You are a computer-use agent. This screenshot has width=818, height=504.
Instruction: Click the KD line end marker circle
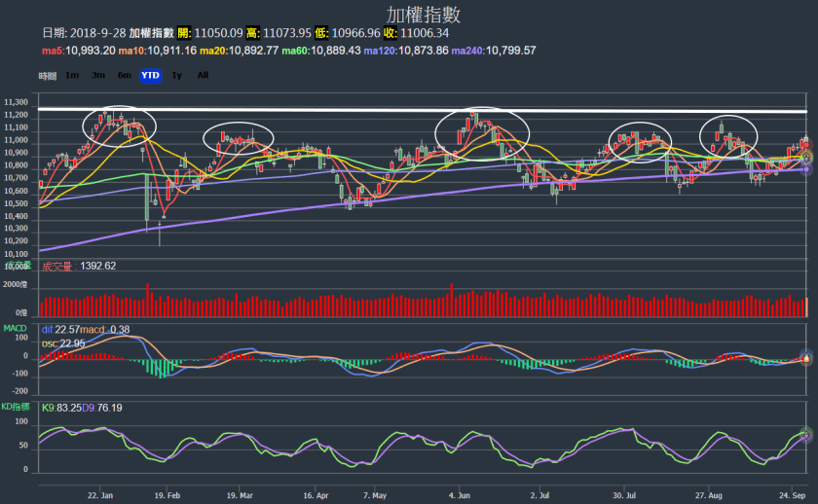pyautogui.click(x=806, y=435)
